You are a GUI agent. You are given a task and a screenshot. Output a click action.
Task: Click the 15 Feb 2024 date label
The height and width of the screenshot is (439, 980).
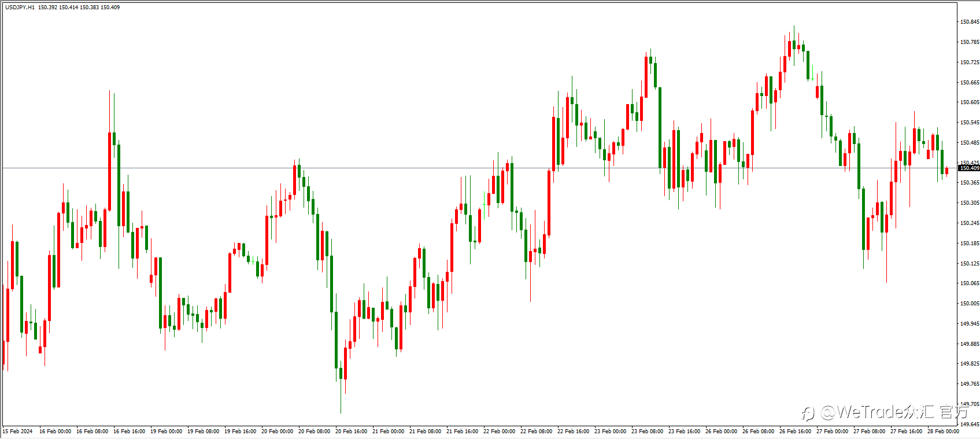pos(18,431)
